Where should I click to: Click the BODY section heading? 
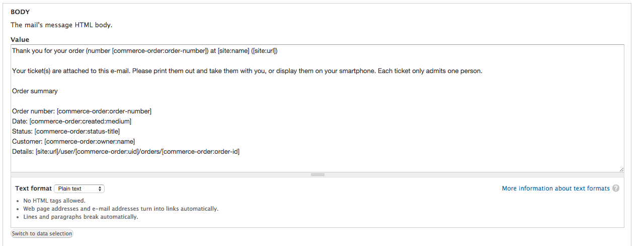20,12
